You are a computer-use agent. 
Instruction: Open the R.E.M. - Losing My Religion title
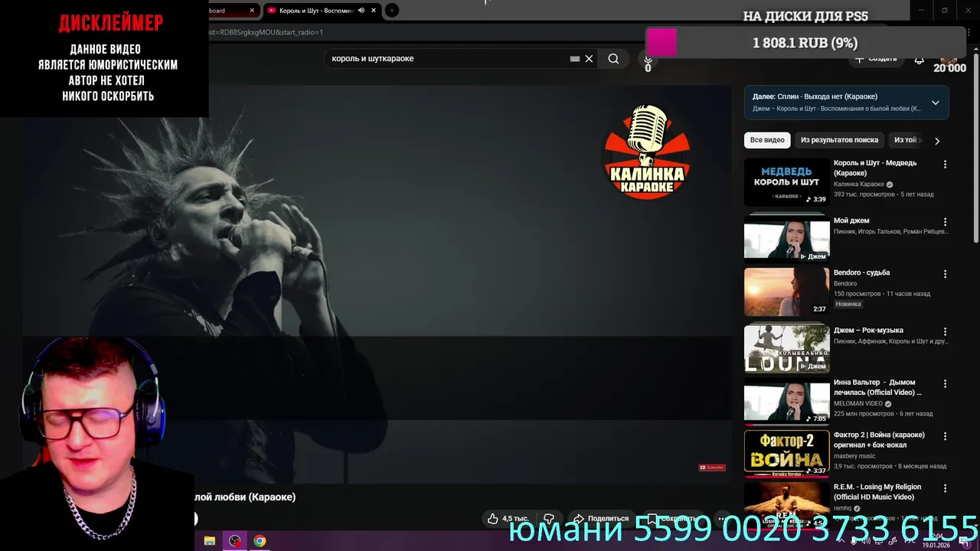[877, 491]
